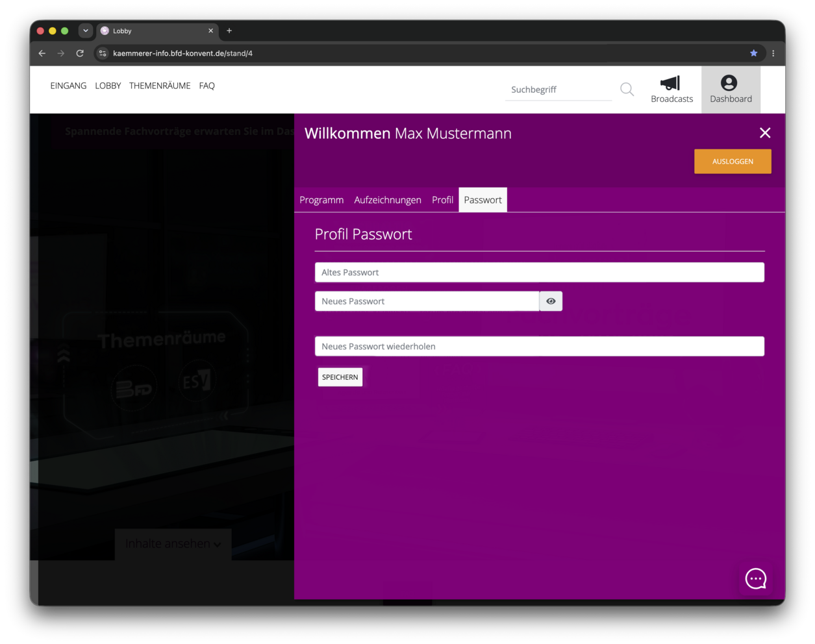815x644 pixels.
Task: Open the FAQ page
Action: tap(207, 86)
